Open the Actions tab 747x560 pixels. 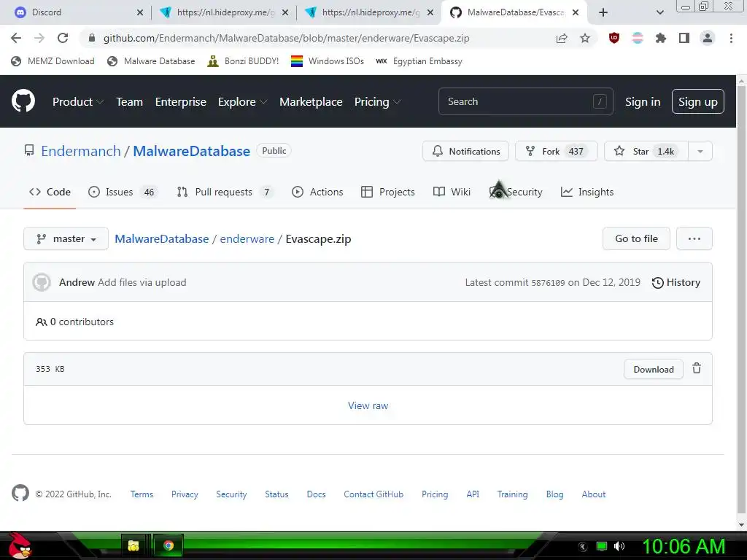[x=317, y=192]
